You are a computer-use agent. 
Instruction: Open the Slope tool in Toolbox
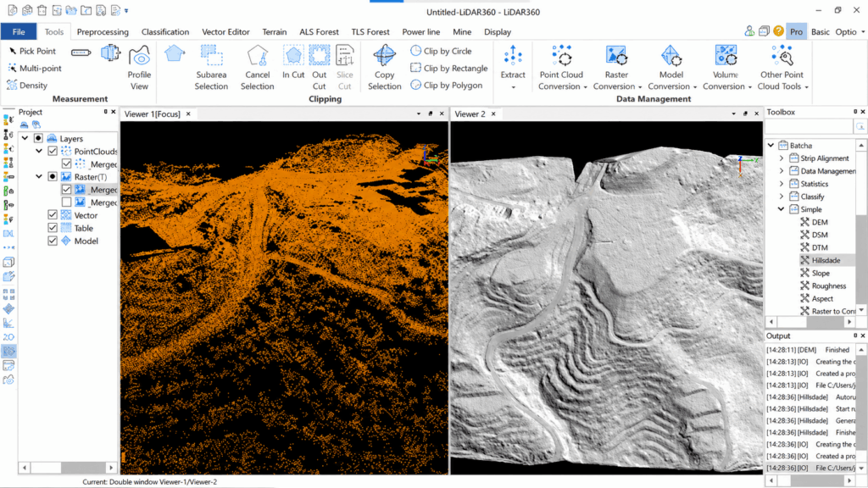pos(815,273)
